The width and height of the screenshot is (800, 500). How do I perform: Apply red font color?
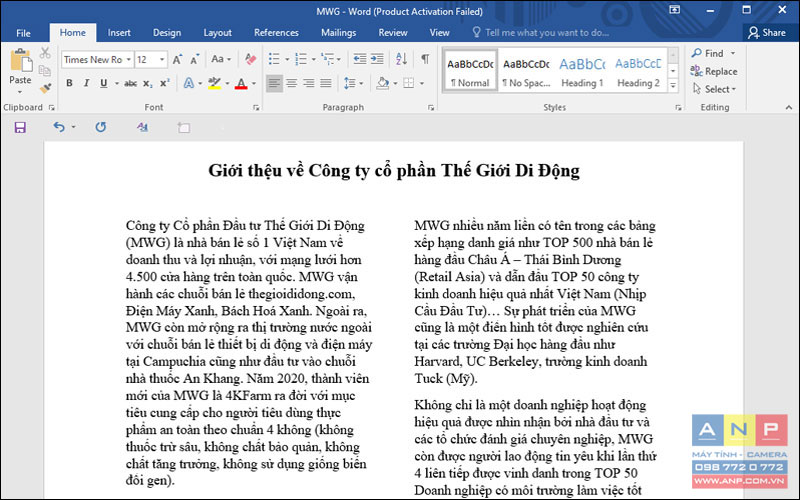[241, 83]
